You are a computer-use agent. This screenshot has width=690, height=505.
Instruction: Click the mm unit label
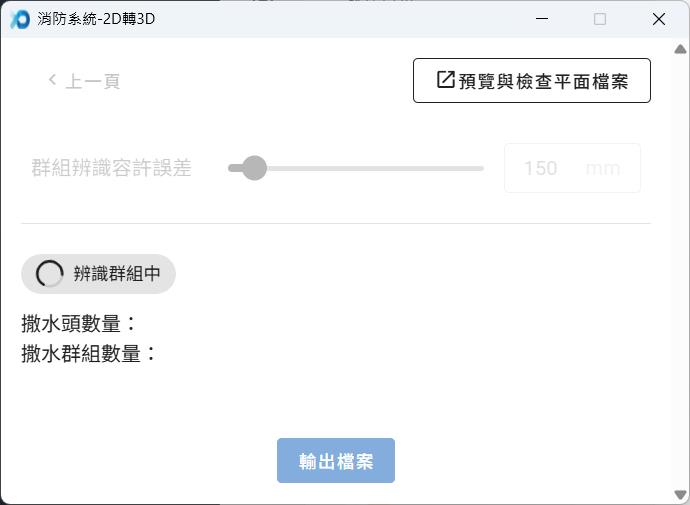pyautogui.click(x=603, y=168)
